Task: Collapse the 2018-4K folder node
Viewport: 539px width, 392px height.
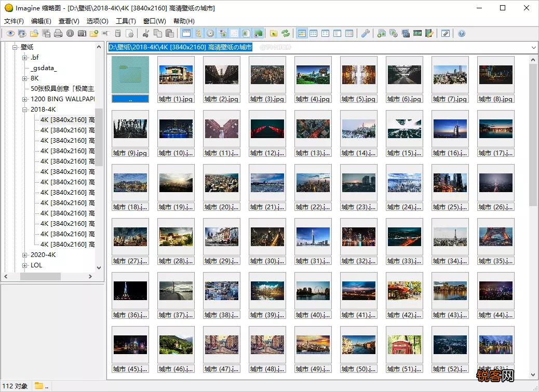Action: 25,110
